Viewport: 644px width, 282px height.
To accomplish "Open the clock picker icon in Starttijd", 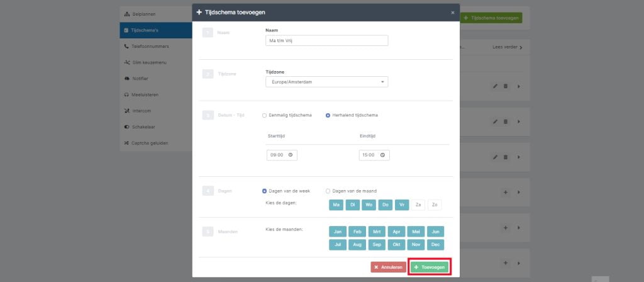I will (291, 155).
